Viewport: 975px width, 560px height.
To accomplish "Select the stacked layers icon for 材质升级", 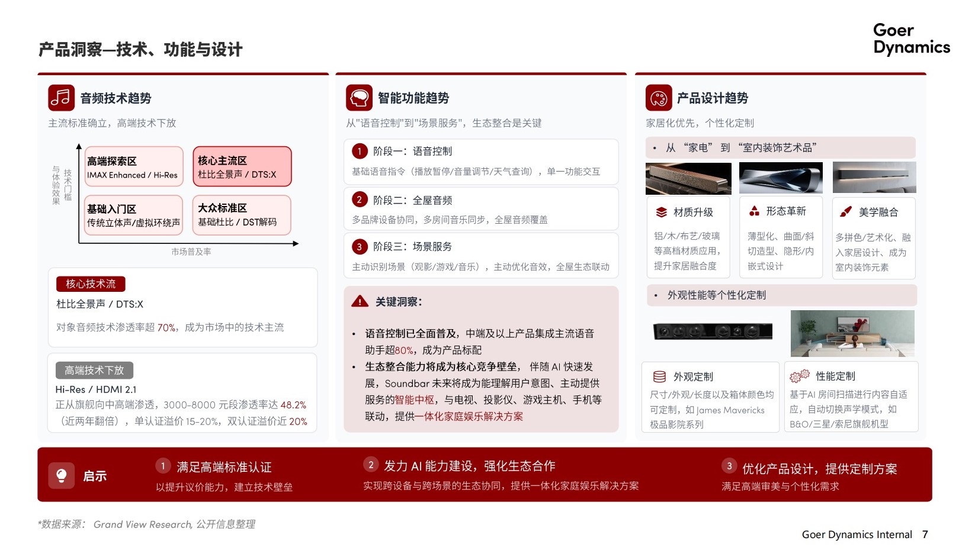I will click(661, 213).
